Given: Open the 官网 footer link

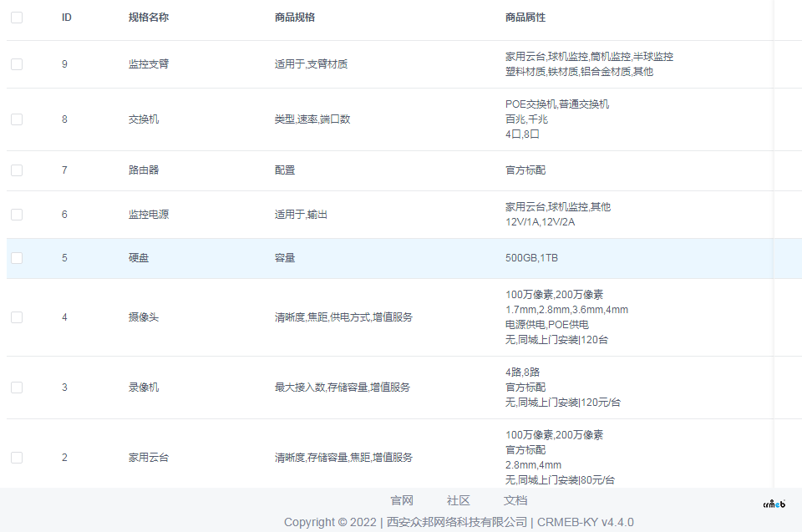Looking at the screenshot, I should click(402, 500).
